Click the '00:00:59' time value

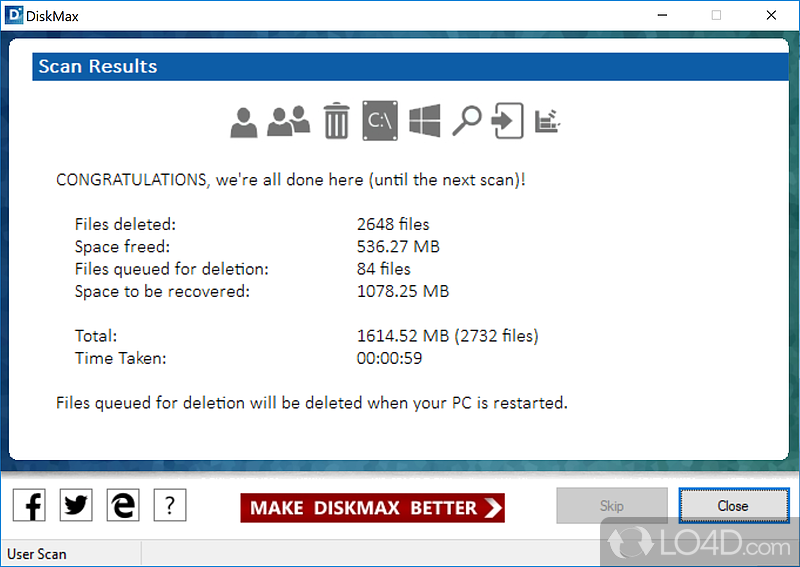click(389, 358)
